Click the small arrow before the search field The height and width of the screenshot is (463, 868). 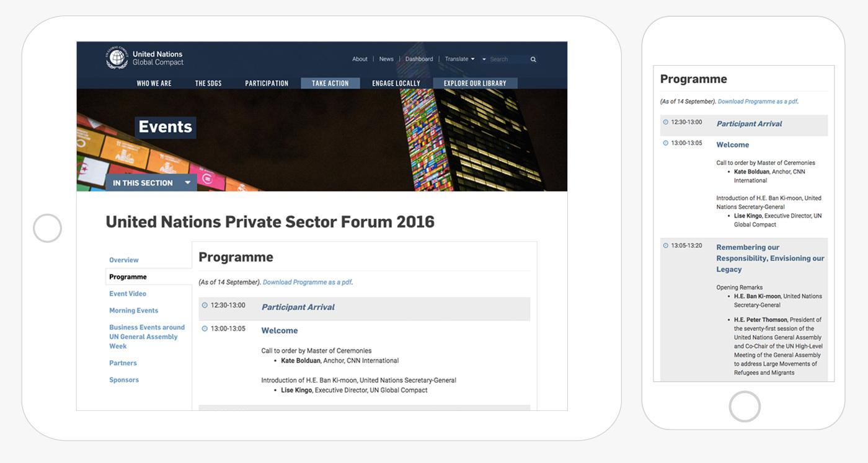pyautogui.click(x=484, y=60)
